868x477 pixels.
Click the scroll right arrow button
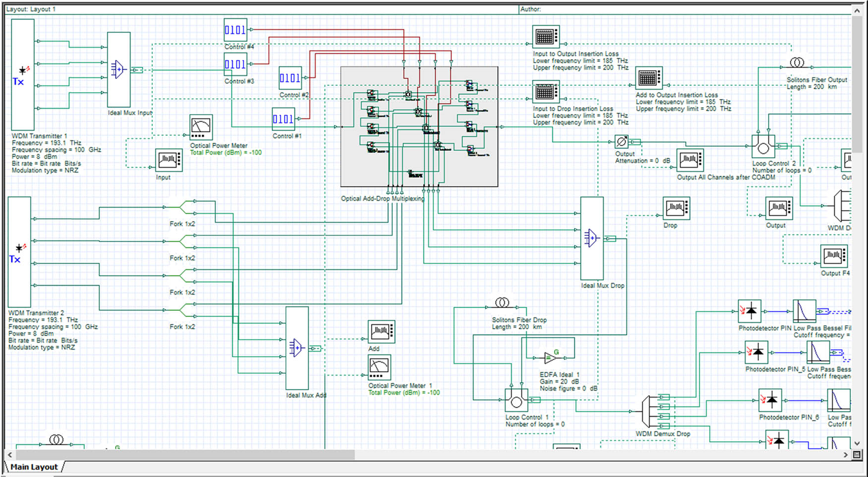pos(846,455)
